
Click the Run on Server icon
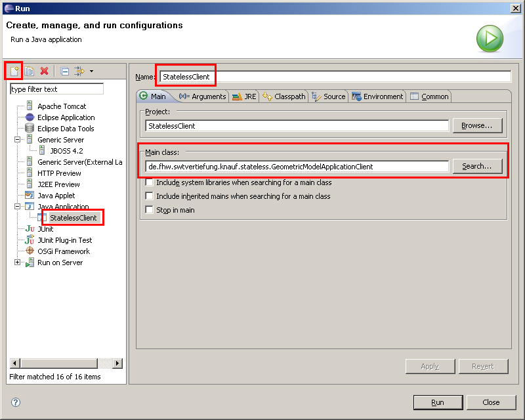(30, 262)
